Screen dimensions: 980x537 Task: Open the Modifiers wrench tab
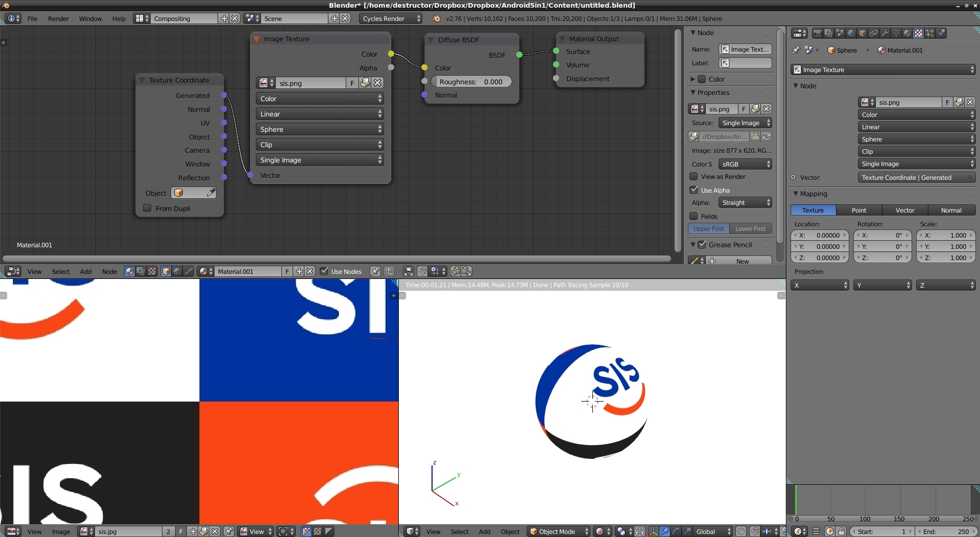(x=885, y=33)
